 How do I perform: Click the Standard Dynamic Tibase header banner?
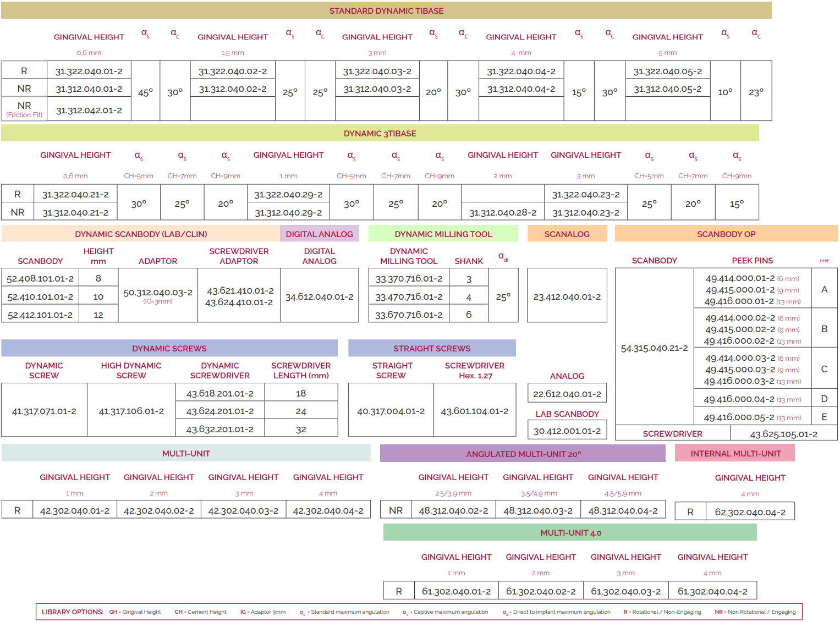(x=386, y=11)
